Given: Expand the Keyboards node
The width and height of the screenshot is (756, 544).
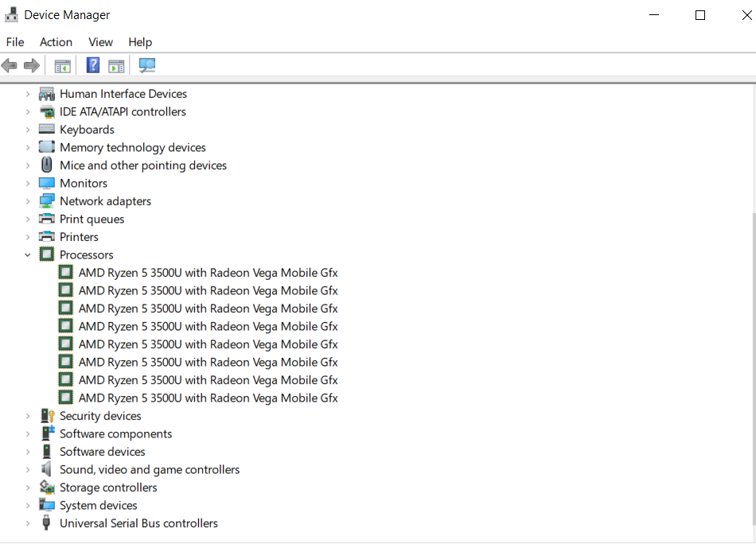Looking at the screenshot, I should (x=28, y=130).
